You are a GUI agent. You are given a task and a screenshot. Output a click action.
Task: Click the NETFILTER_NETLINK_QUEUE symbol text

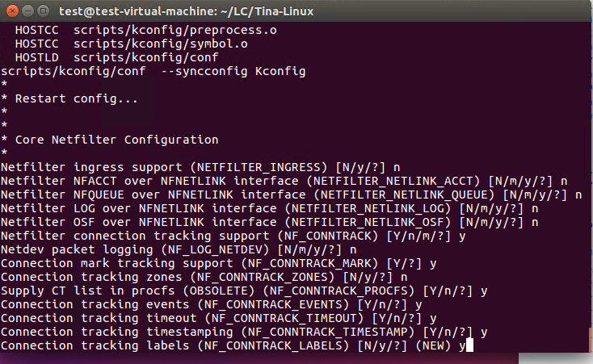click(404, 195)
